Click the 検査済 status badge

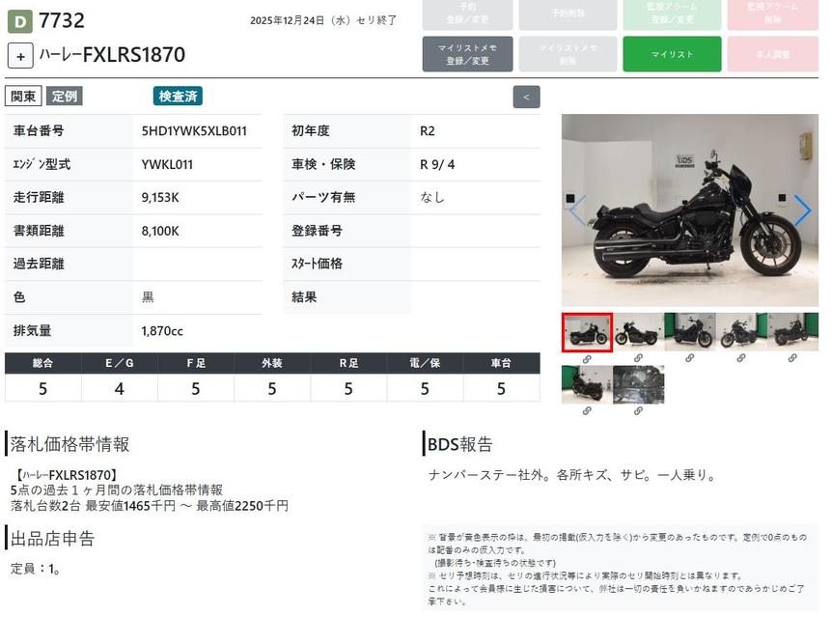[x=178, y=97]
